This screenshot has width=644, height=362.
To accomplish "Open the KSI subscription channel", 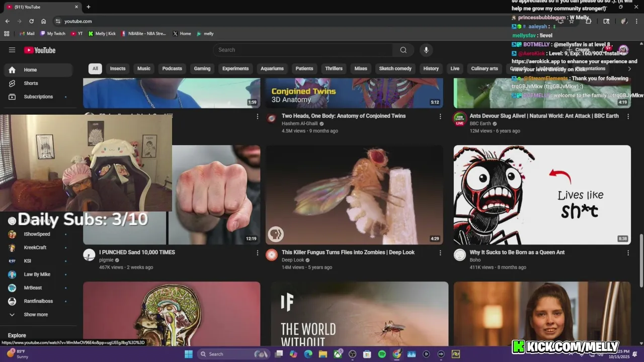I will click(38, 261).
